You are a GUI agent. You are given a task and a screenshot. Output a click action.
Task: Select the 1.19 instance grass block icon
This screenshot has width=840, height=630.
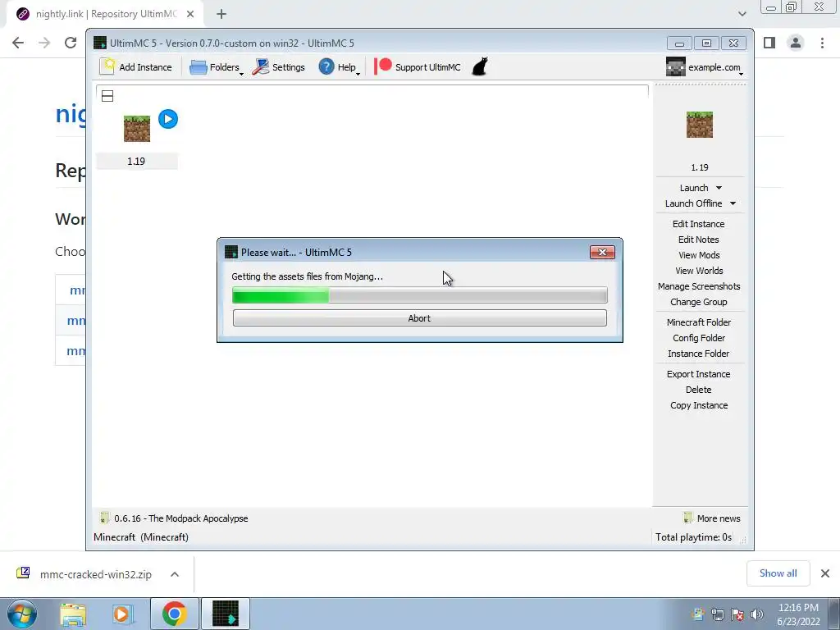click(x=137, y=129)
